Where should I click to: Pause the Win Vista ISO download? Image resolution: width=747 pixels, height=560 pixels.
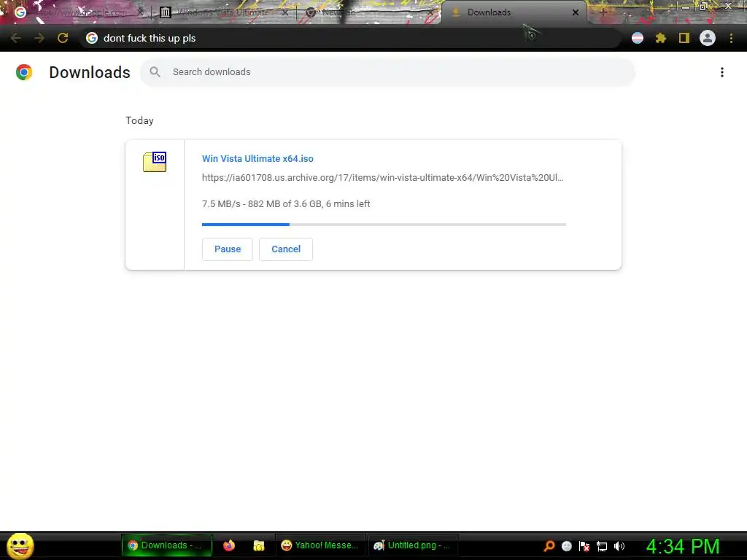[x=228, y=249]
